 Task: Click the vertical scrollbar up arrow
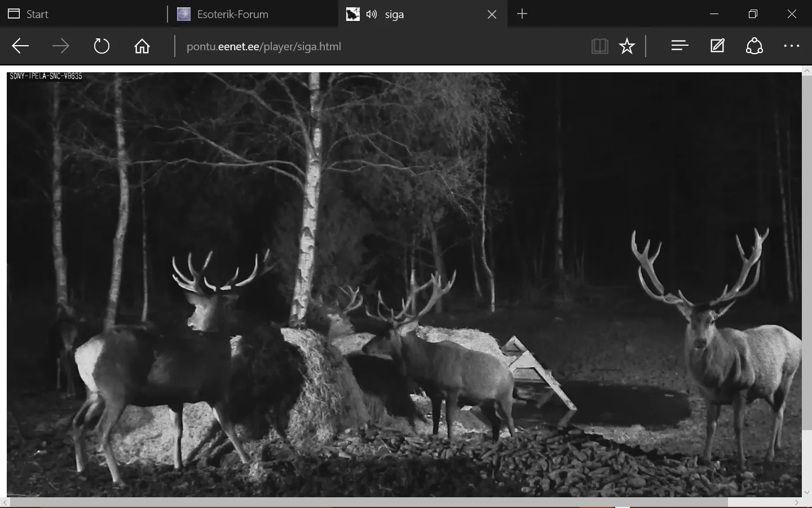pos(807,70)
